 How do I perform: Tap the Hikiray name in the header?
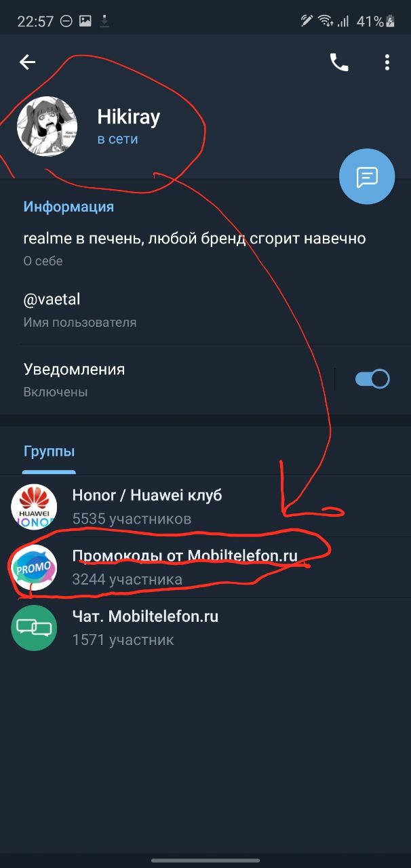pos(129,117)
